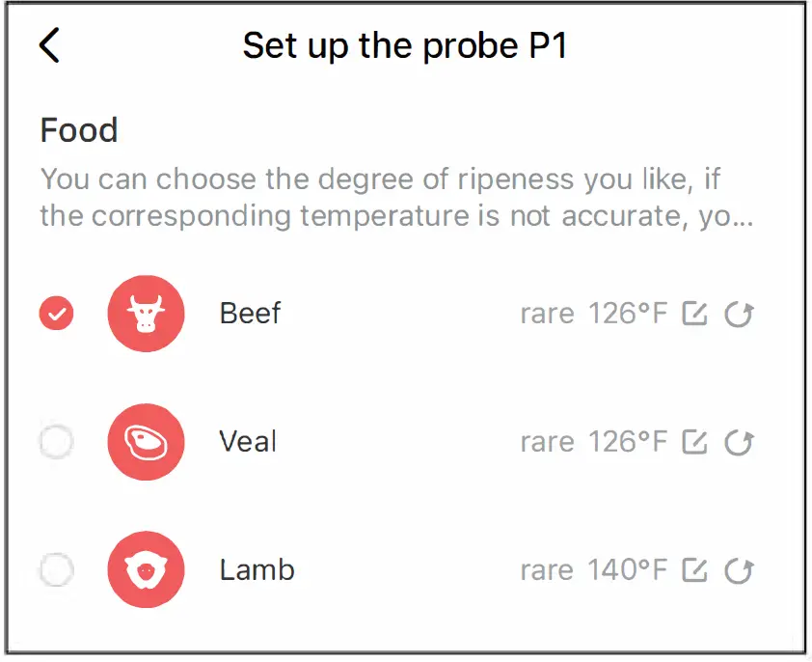Uncheck the Beef selection checkmark
This screenshot has height=662, width=812.
[x=56, y=313]
